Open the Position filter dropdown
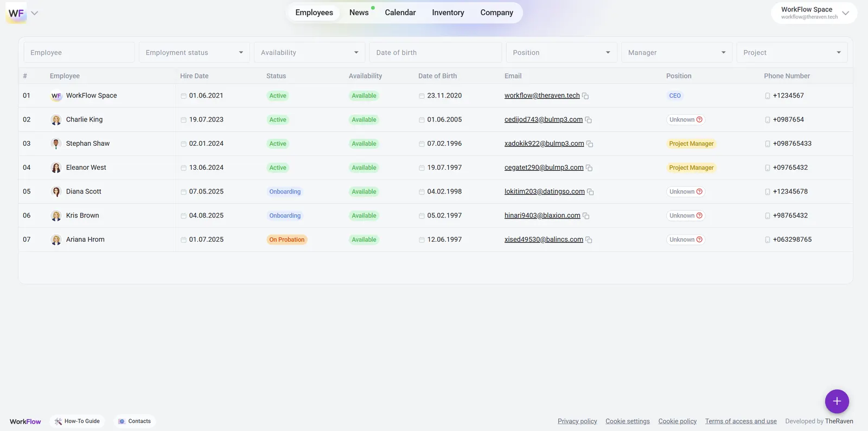The height and width of the screenshot is (431, 868). [x=561, y=53]
